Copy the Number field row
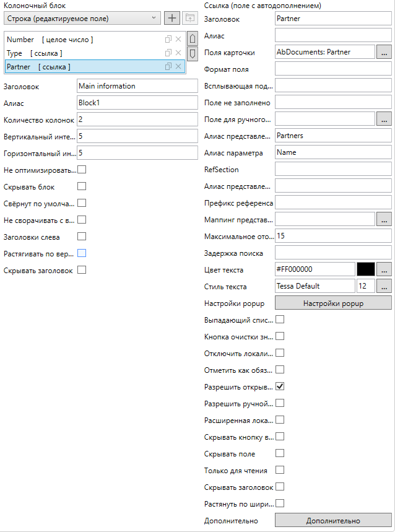395x532 pixels. point(168,40)
